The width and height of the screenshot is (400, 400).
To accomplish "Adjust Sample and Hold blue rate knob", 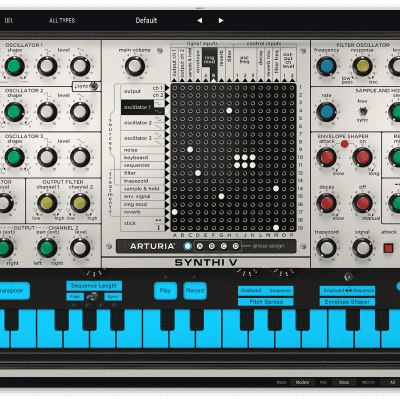I will (x=326, y=112).
